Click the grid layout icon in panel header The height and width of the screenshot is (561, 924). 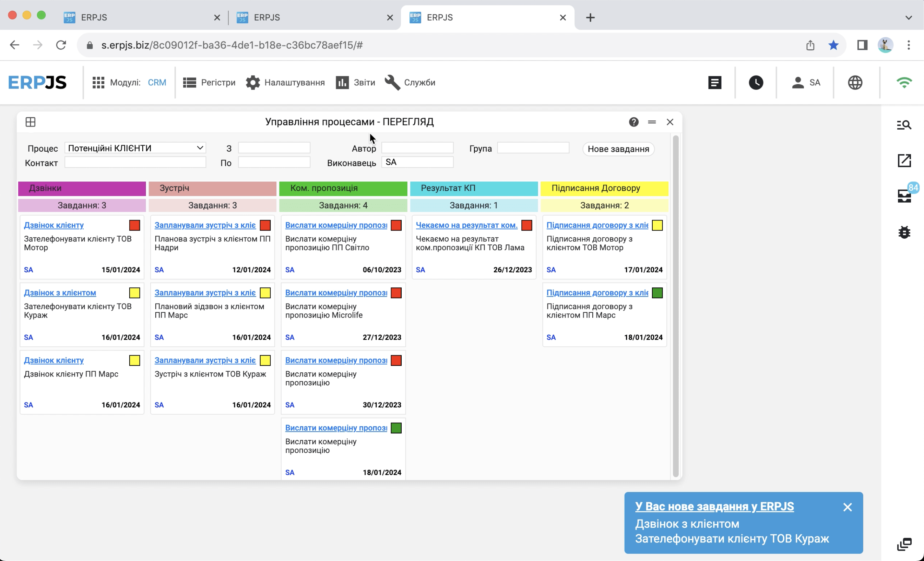click(31, 122)
